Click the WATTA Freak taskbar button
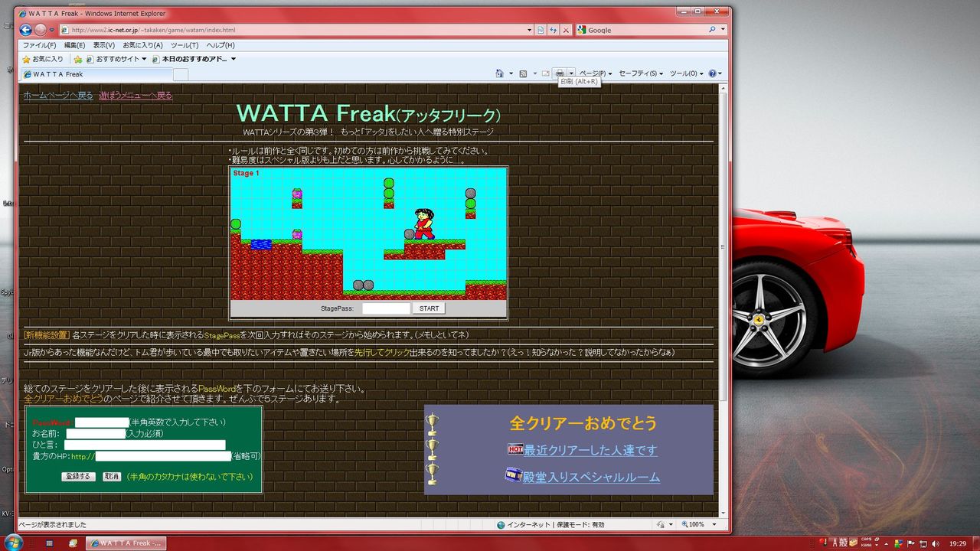Viewport: 980px width, 551px height. 126,543
